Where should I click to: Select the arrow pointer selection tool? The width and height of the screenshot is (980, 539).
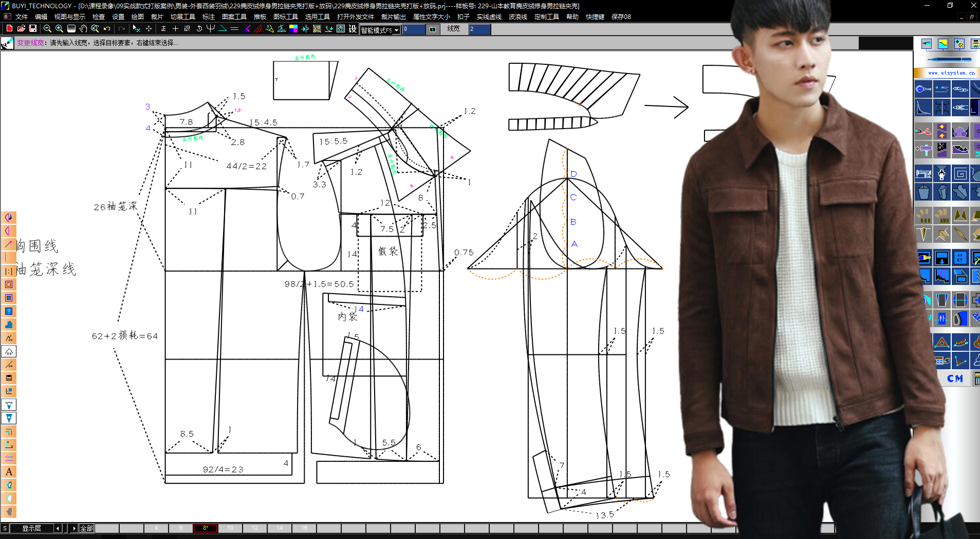click(136, 29)
